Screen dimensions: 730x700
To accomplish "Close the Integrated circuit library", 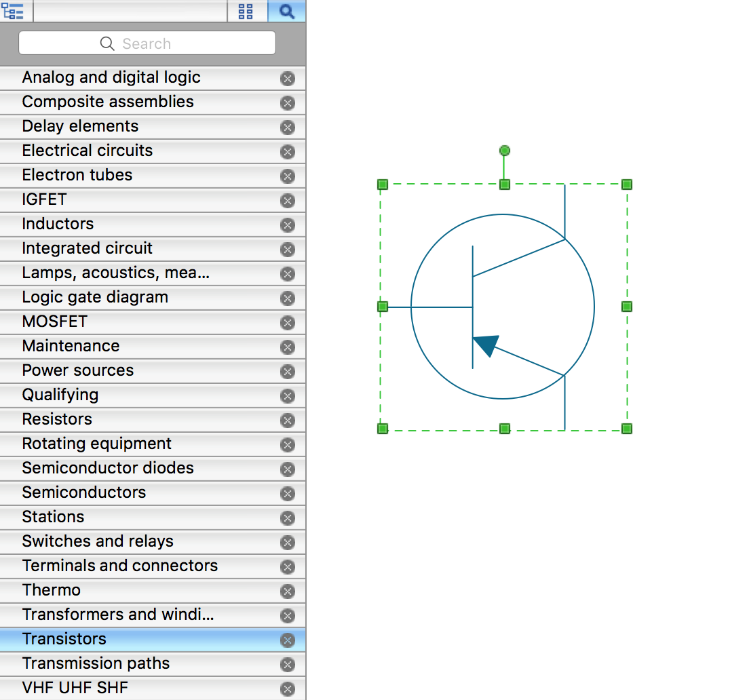I will pos(288,250).
